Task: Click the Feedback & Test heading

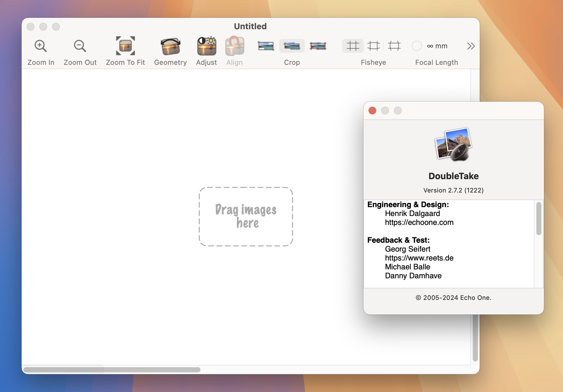Action: pyautogui.click(x=398, y=240)
